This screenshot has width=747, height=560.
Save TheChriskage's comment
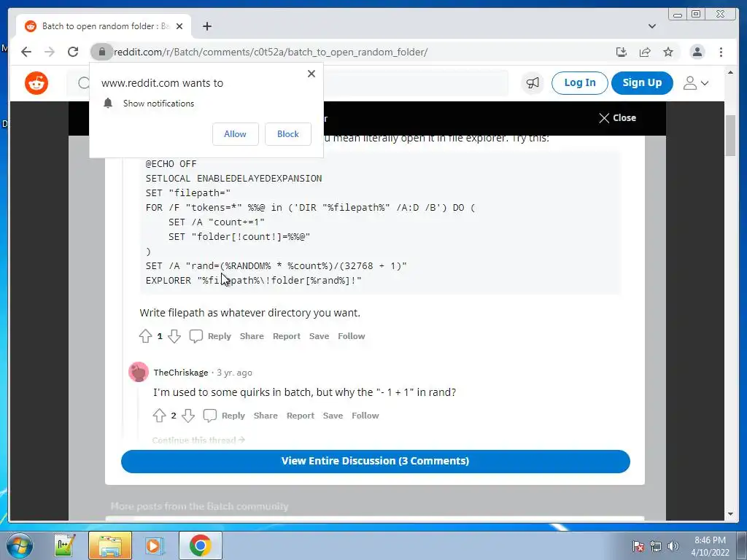[x=333, y=416]
